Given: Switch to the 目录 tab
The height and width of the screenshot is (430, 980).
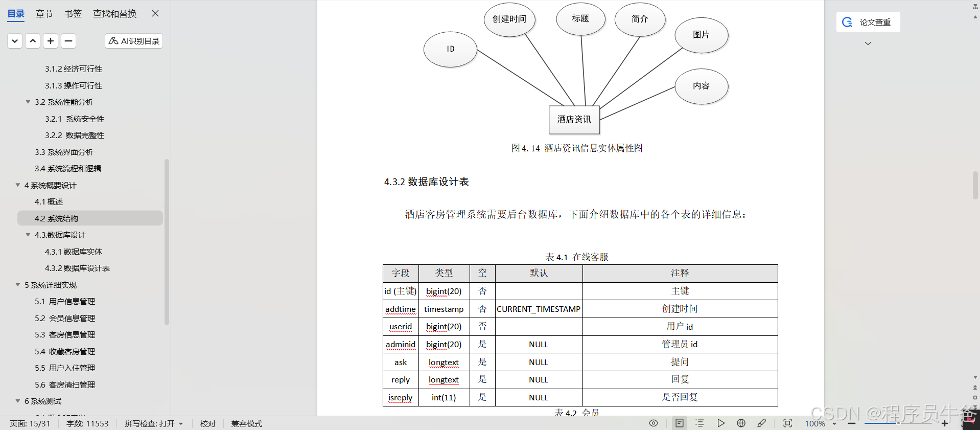Looking at the screenshot, I should [16, 14].
